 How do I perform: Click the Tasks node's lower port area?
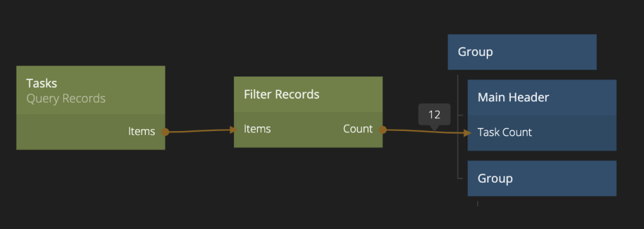tap(90, 132)
